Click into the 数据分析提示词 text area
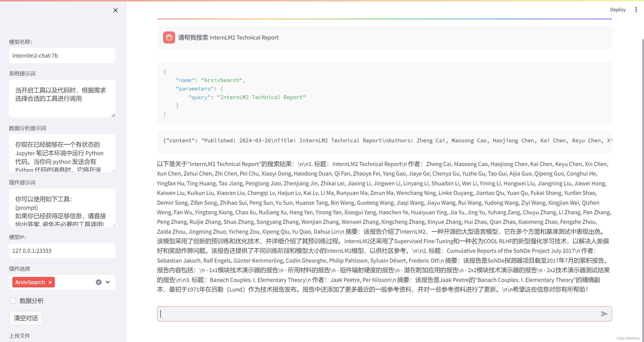The width and height of the screenshot is (644, 342). click(x=62, y=153)
